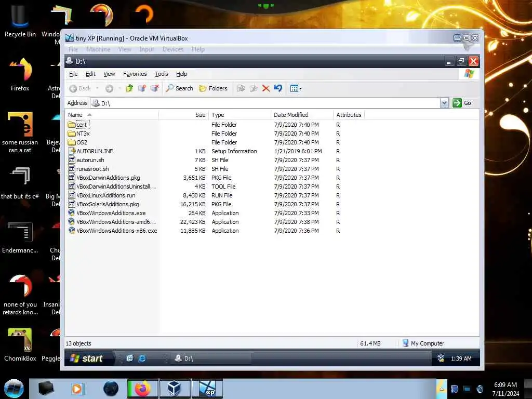Click the red Delete toolbar icon
Screen dimensions: 532x399
266,88
